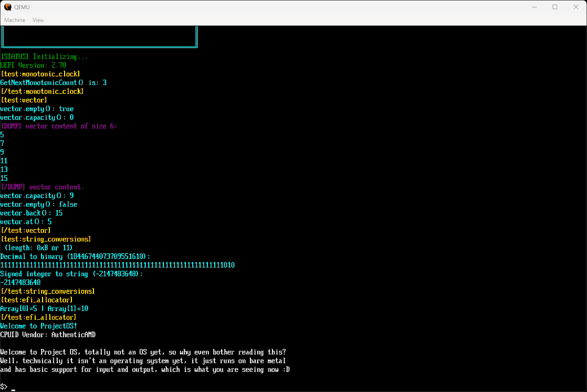587x392 pixels.
Task: Click the 'vector.empty(): true' line
Action: pos(37,109)
